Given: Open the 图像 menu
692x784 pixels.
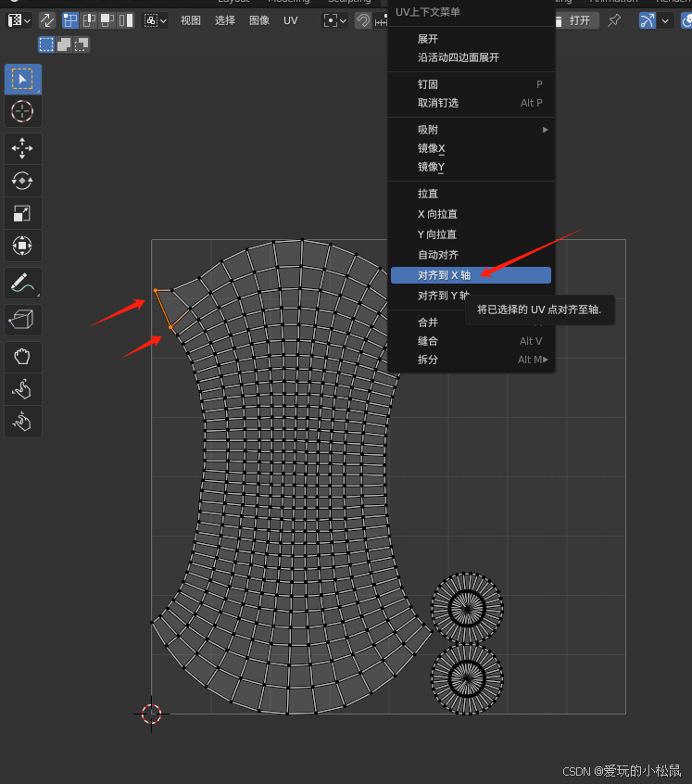Looking at the screenshot, I should pos(259,20).
